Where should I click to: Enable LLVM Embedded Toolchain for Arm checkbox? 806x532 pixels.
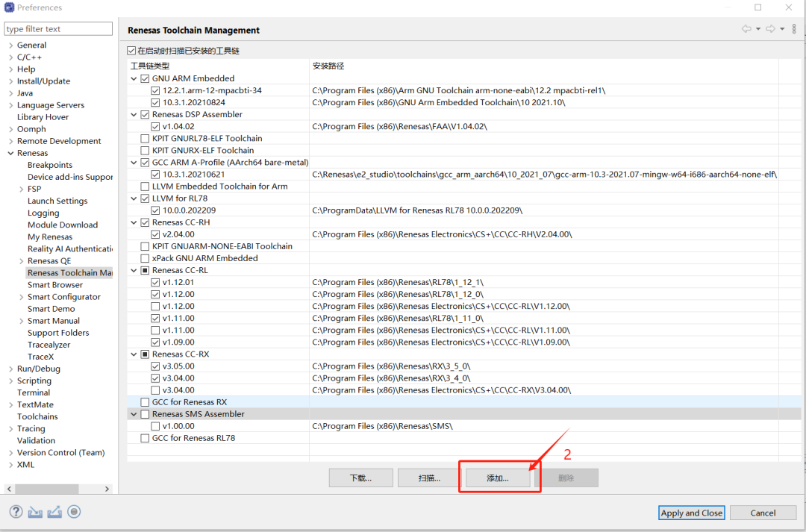click(x=145, y=187)
